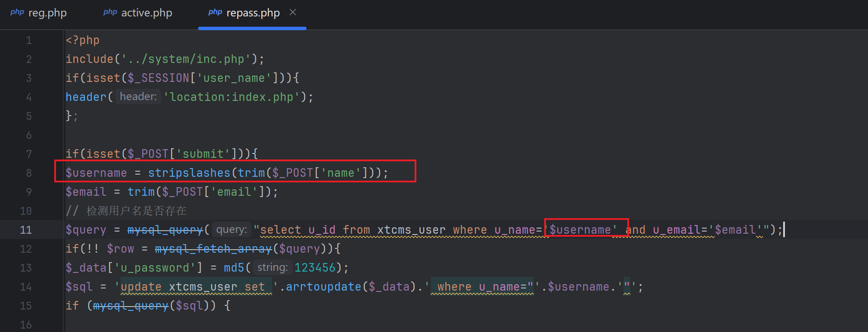The height and width of the screenshot is (332, 868).
Task: Click the $username variable on line 8
Action: [x=96, y=173]
